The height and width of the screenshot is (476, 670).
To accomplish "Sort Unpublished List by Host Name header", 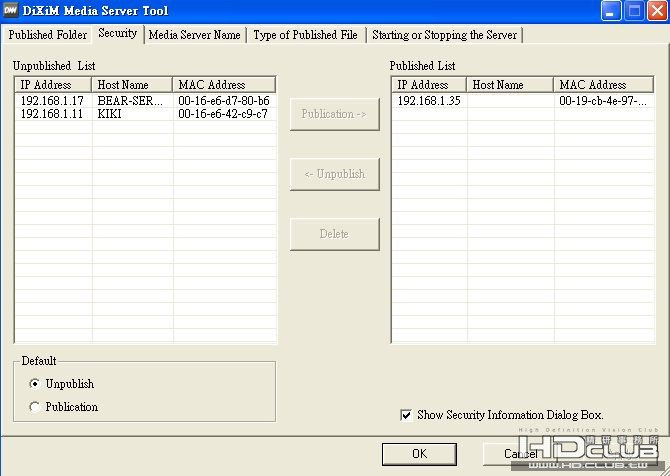I will click(x=132, y=85).
